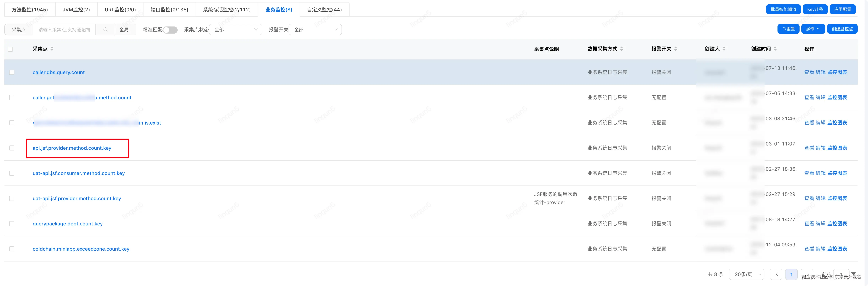Image resolution: width=868 pixels, height=286 pixels.
Task: Toggle the 精准匹配 switch
Action: (x=170, y=30)
